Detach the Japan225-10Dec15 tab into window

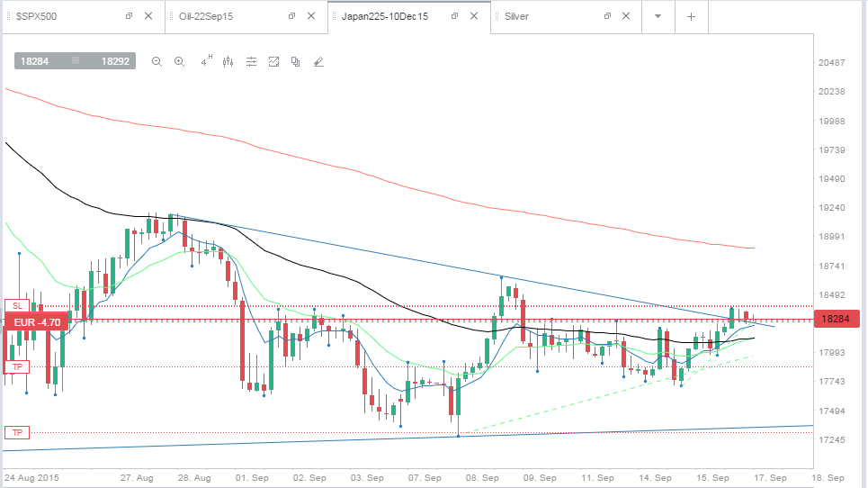click(x=454, y=16)
